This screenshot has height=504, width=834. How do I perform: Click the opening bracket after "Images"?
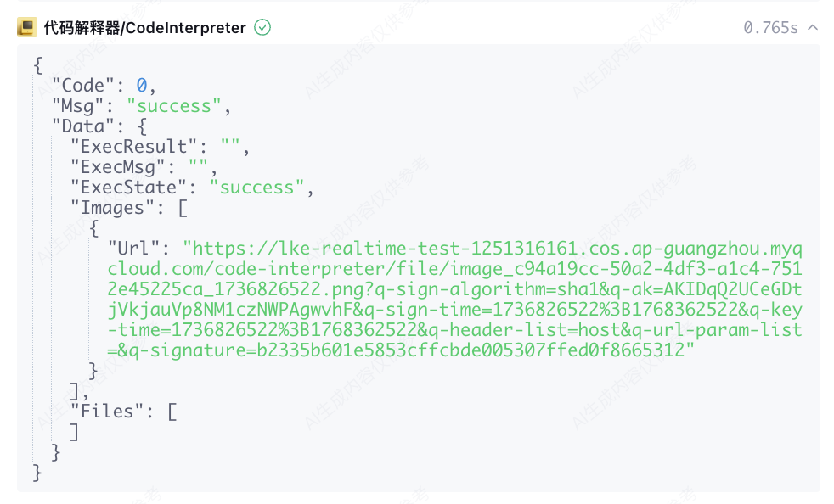[x=183, y=208]
